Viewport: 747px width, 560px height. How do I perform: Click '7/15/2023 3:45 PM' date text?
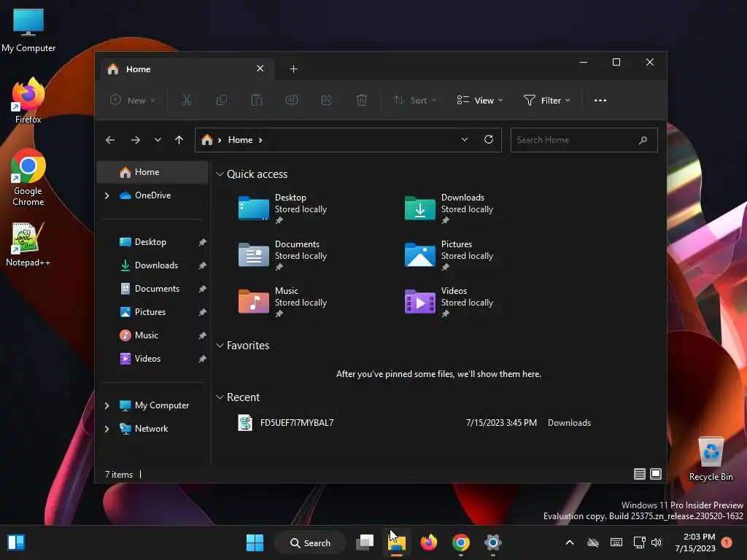coord(501,423)
